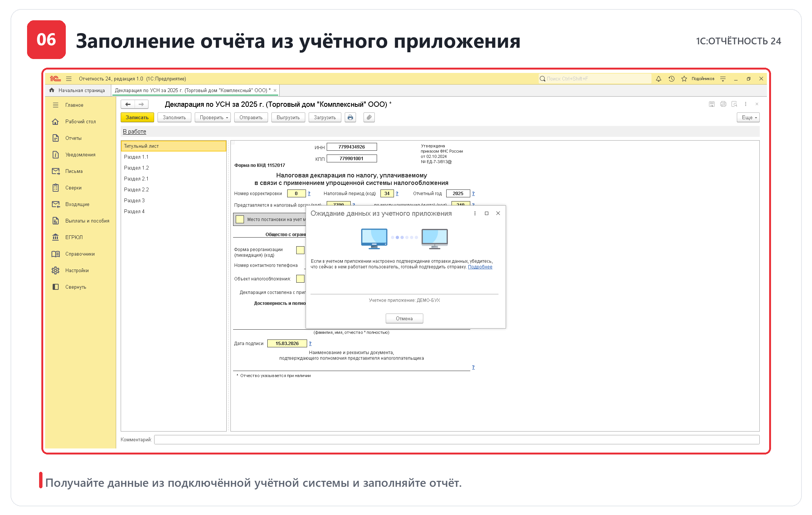This screenshot has width=812, height=515.
Task: Click the 1C logo icon
Action: (55, 79)
